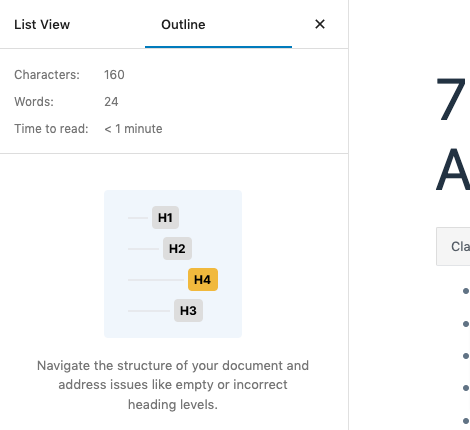Image resolution: width=470 pixels, height=430 pixels.
Task: Click the line beside the H4 badge
Action: pyautogui.click(x=156, y=280)
